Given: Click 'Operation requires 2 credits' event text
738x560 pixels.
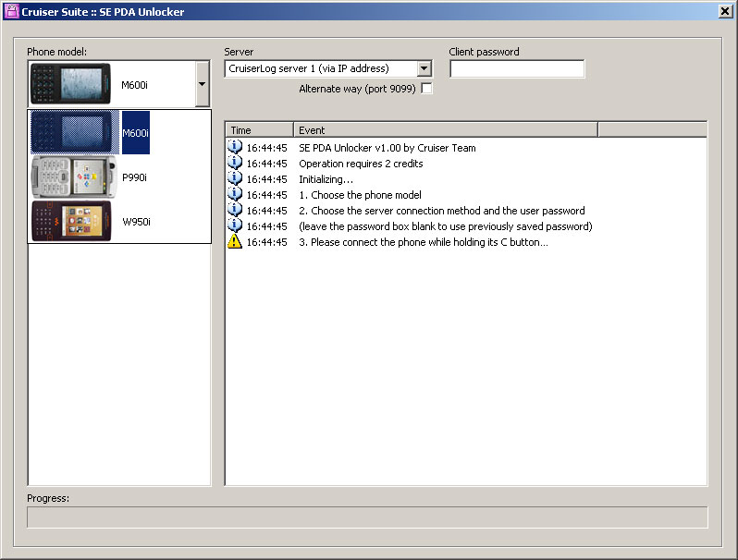Looking at the screenshot, I should coord(361,164).
